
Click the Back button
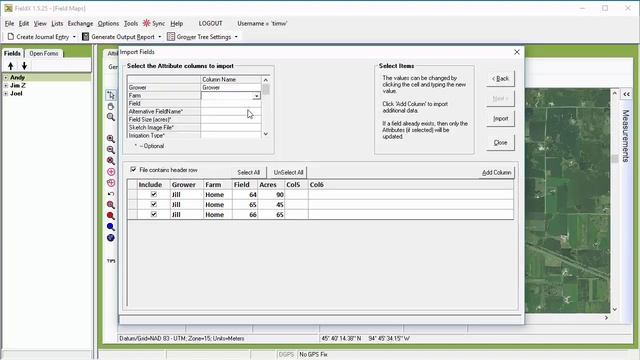tap(500, 78)
